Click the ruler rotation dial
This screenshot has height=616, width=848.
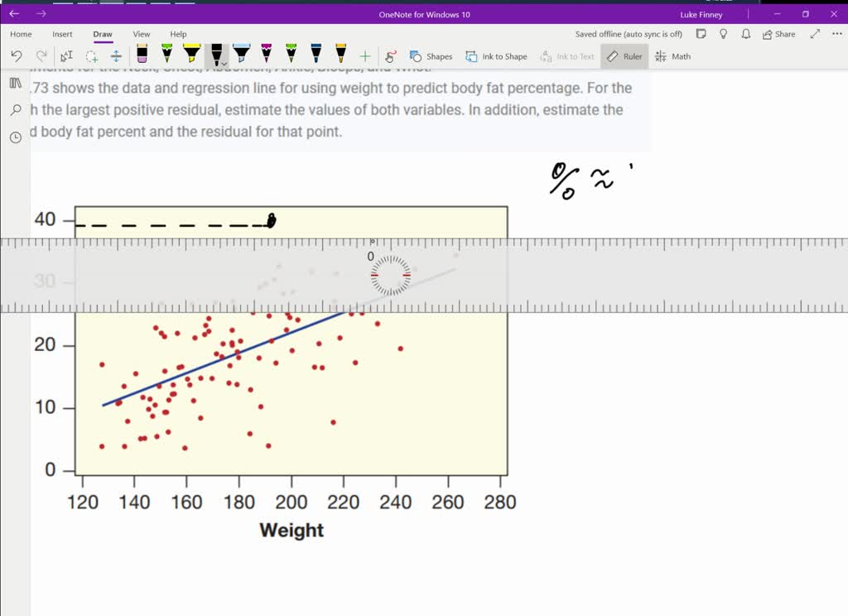click(389, 274)
